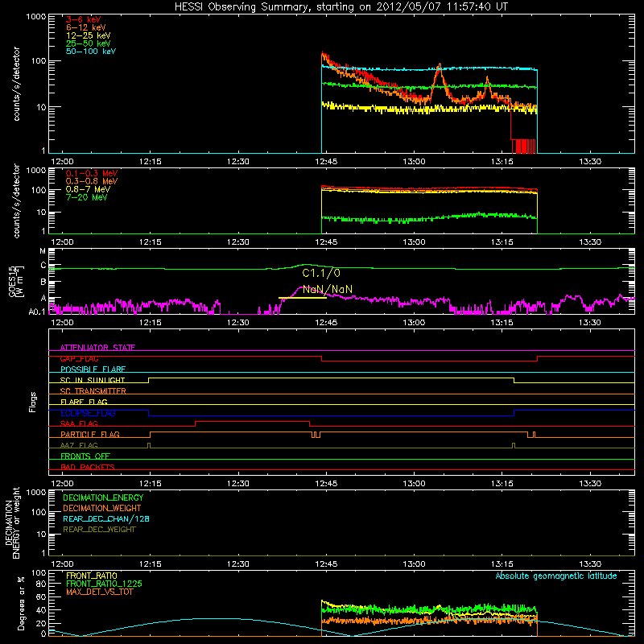This screenshot has width=644, height=644.
Task: Select the yellow "FLARE_FLAG" label
Action: coord(84,402)
